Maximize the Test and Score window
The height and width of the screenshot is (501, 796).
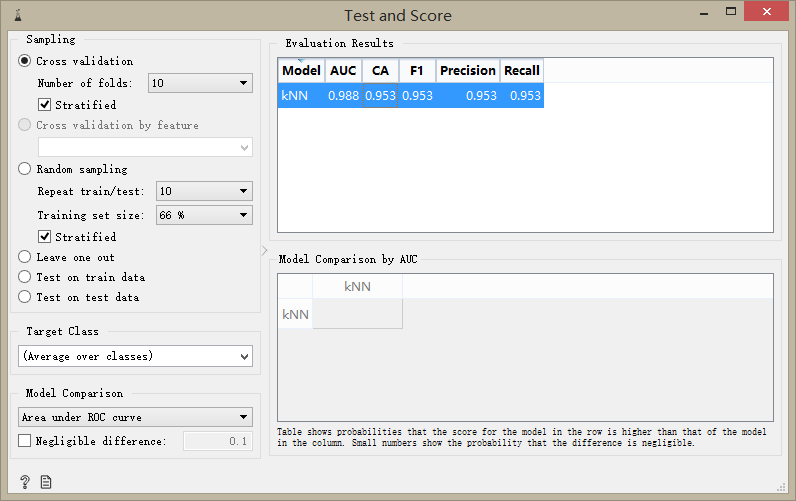(x=731, y=12)
